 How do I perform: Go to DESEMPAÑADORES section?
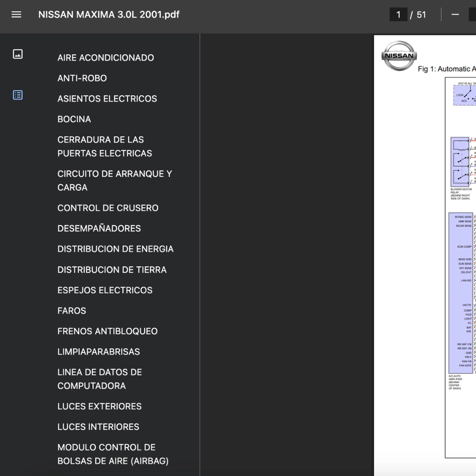[99, 229]
